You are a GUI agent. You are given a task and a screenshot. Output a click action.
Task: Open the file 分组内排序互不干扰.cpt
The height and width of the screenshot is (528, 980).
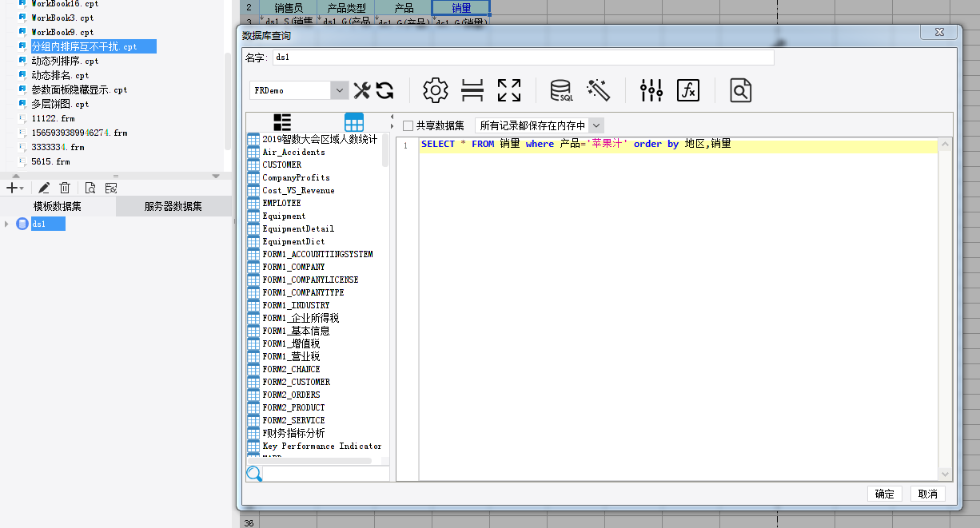(84, 46)
